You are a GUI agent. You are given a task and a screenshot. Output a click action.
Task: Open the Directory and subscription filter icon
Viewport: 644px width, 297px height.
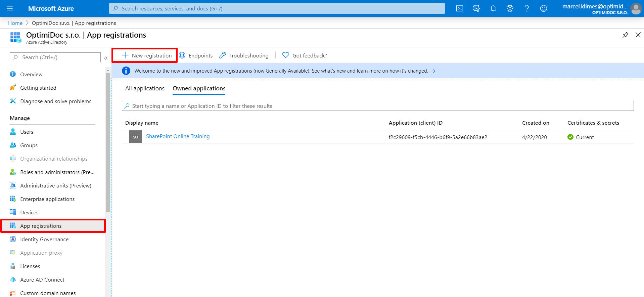coord(476,8)
